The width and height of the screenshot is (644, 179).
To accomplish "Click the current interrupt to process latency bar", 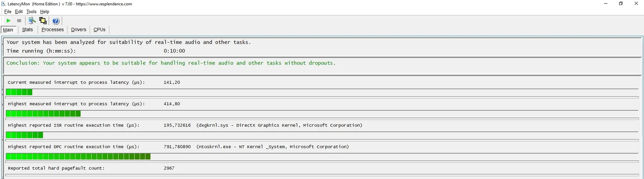I will coord(322,92).
